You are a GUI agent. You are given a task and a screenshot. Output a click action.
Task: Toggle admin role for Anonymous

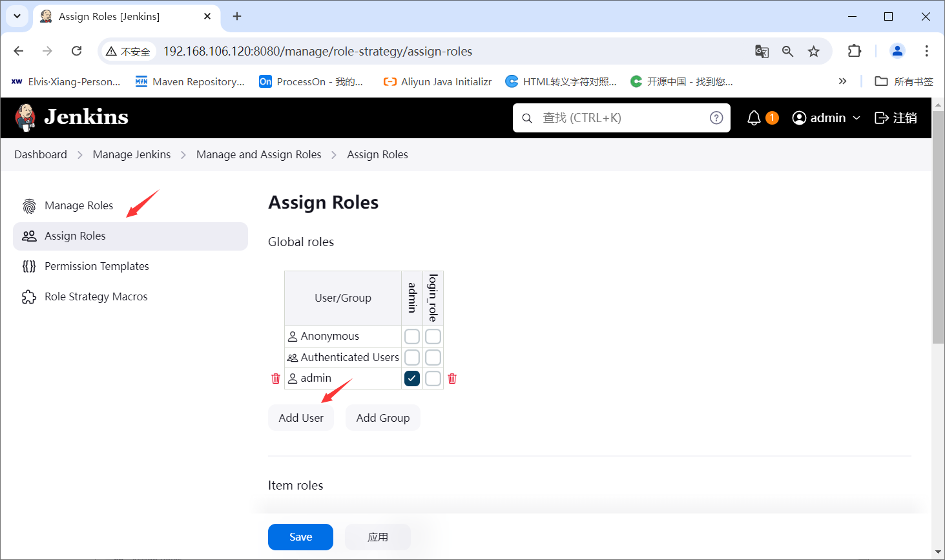point(412,337)
